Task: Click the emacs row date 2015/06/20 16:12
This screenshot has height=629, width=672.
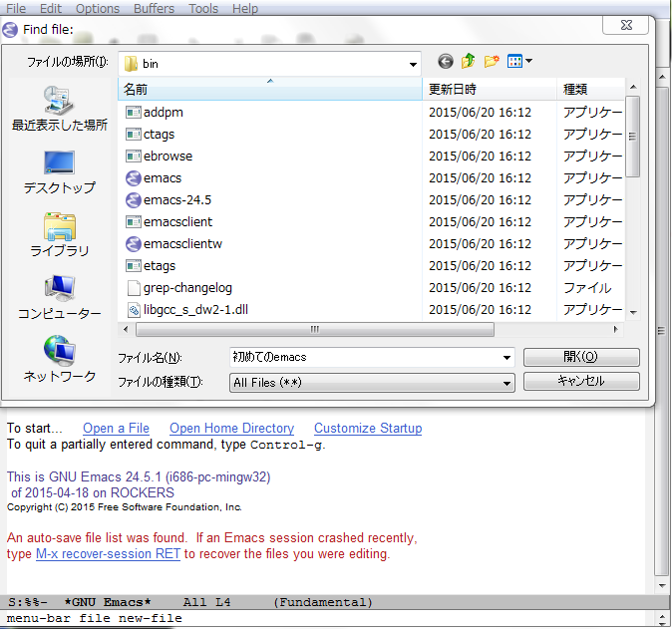Action: (x=480, y=177)
